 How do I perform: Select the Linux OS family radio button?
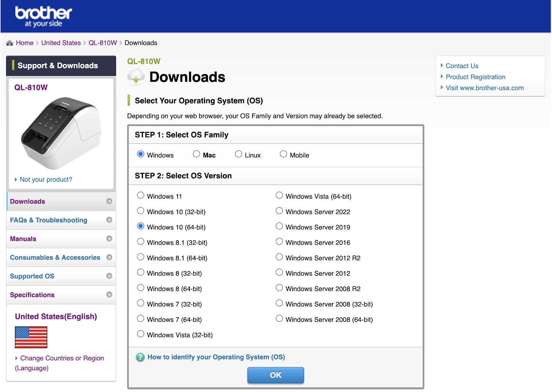pos(238,154)
